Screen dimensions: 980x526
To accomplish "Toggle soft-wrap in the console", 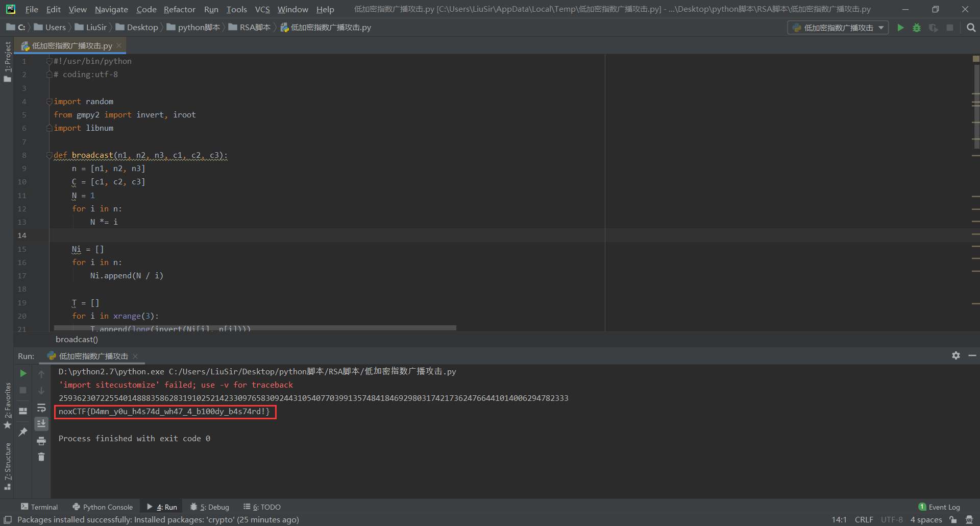I will tap(41, 408).
